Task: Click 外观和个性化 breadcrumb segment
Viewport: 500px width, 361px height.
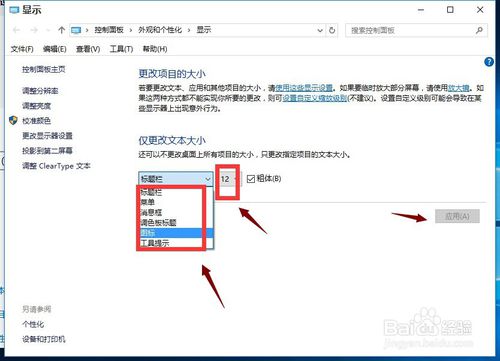Action: pos(160,30)
